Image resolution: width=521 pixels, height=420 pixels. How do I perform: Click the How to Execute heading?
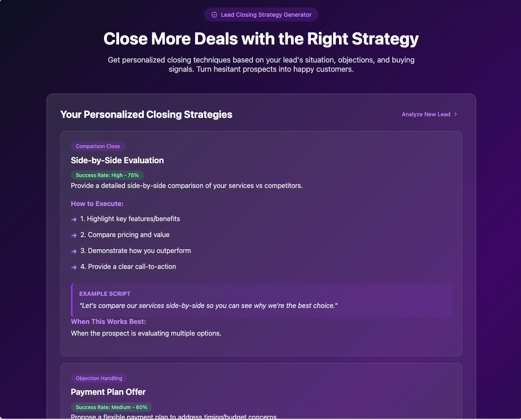point(97,204)
